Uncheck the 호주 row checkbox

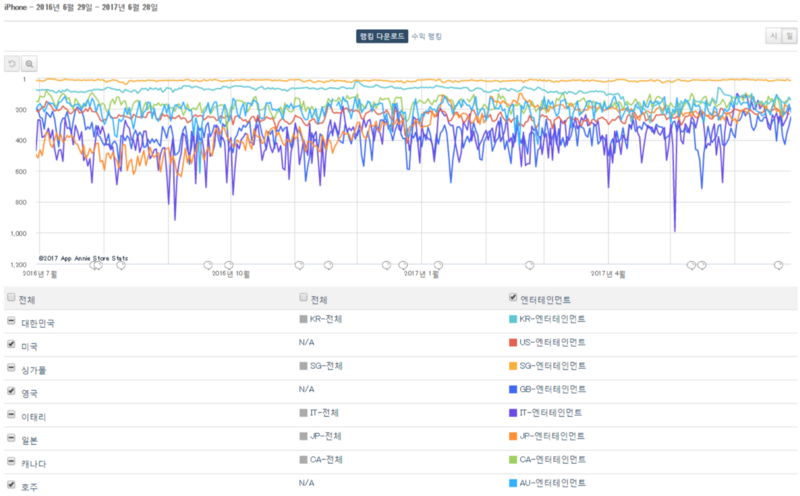point(11,485)
